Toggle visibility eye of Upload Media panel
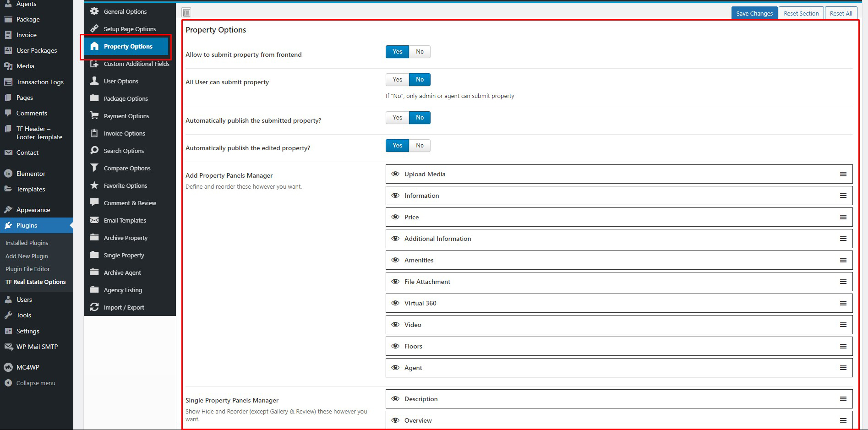Viewport: 868px width, 430px height. (395, 174)
